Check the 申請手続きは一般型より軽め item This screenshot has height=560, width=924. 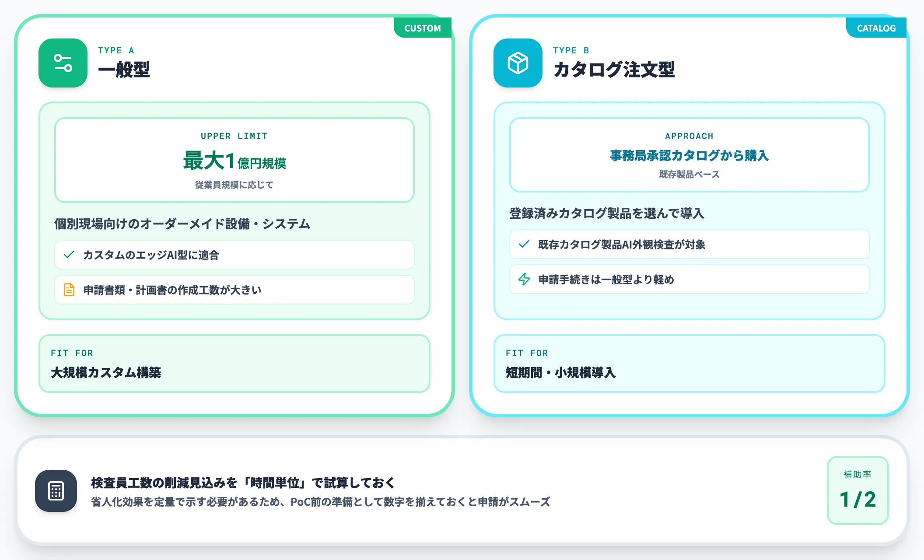[x=689, y=279]
